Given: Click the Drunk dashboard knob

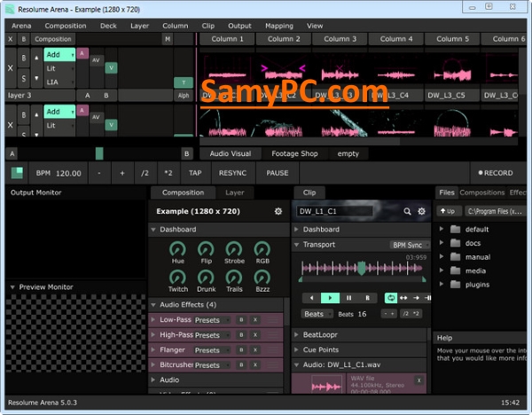Looking at the screenshot, I should [x=206, y=278].
